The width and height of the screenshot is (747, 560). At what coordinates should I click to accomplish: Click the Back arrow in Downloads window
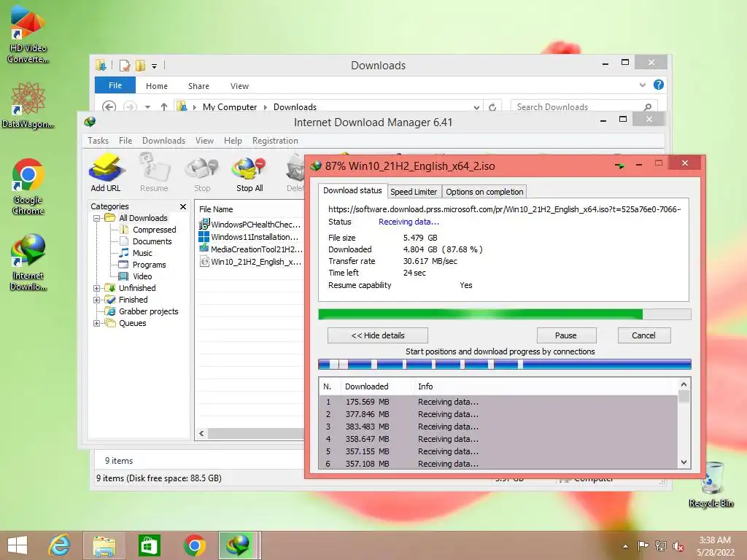tap(109, 107)
